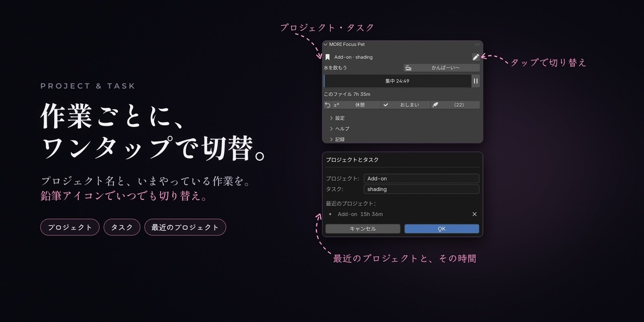Confirm the dialog with OK
This screenshot has width=644, height=322.
point(441,229)
